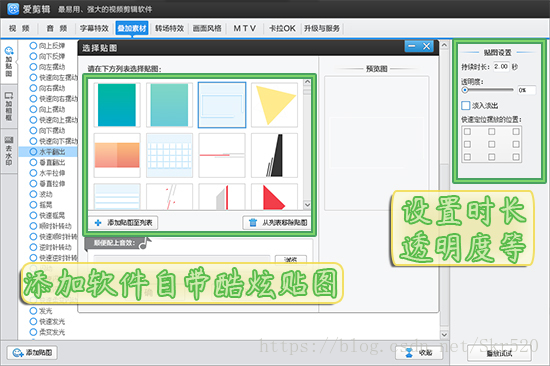Select 向右摆动 effect radio button
550x366 pixels.
pos(33,88)
